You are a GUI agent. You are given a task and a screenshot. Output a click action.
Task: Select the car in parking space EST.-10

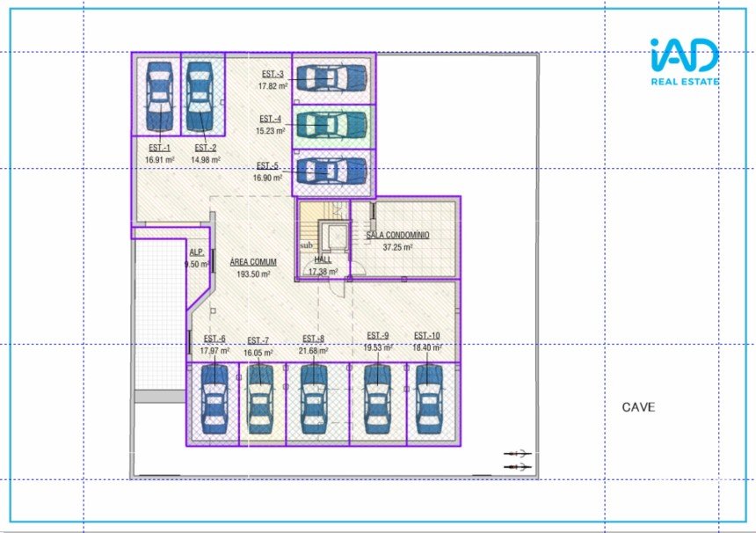(428, 398)
